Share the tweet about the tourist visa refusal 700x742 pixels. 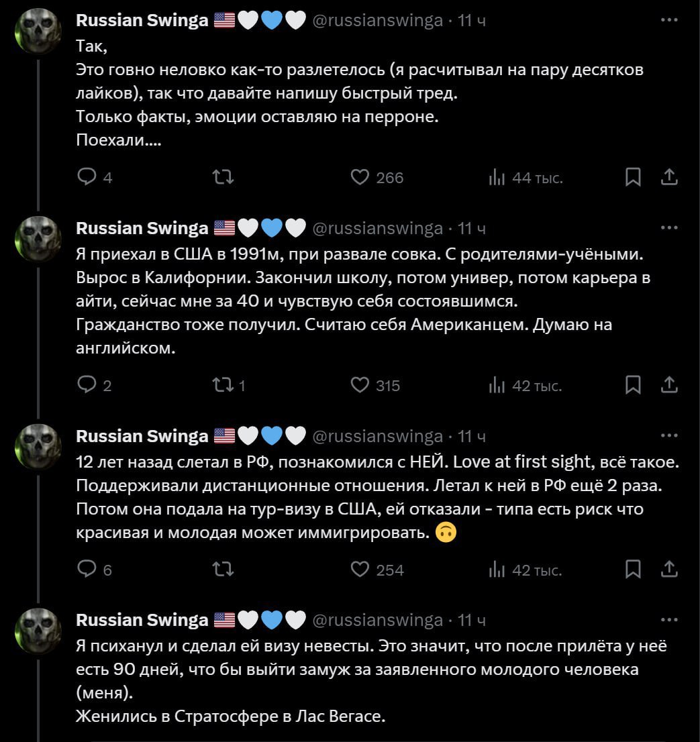pos(669,570)
